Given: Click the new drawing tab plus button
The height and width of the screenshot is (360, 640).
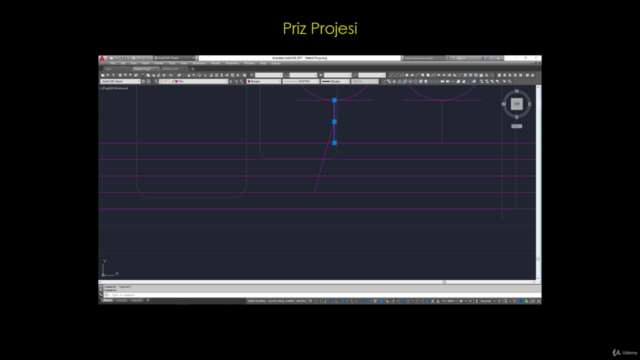Looking at the screenshot, I should (193, 69).
